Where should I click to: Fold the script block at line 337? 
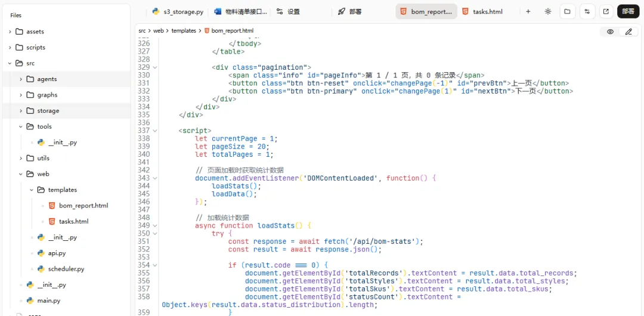[155, 131]
